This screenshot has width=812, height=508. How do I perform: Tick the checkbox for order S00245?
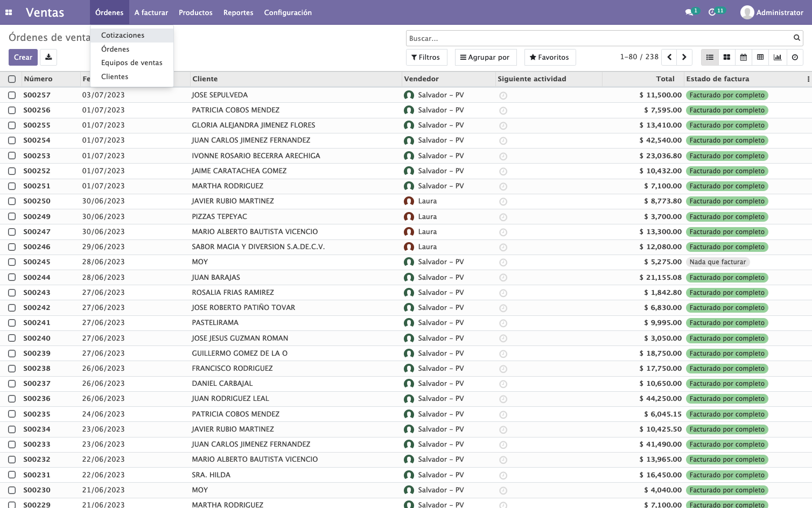[12, 262]
